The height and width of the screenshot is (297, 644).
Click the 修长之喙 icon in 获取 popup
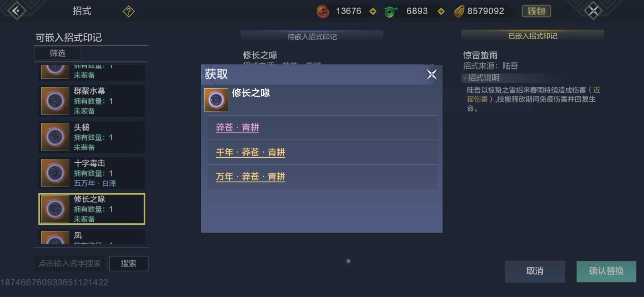click(x=216, y=100)
